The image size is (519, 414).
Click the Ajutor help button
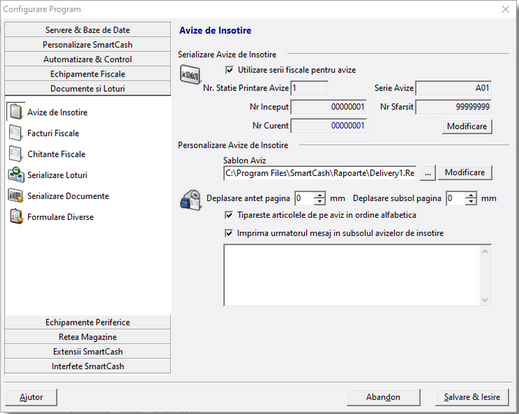(31, 397)
